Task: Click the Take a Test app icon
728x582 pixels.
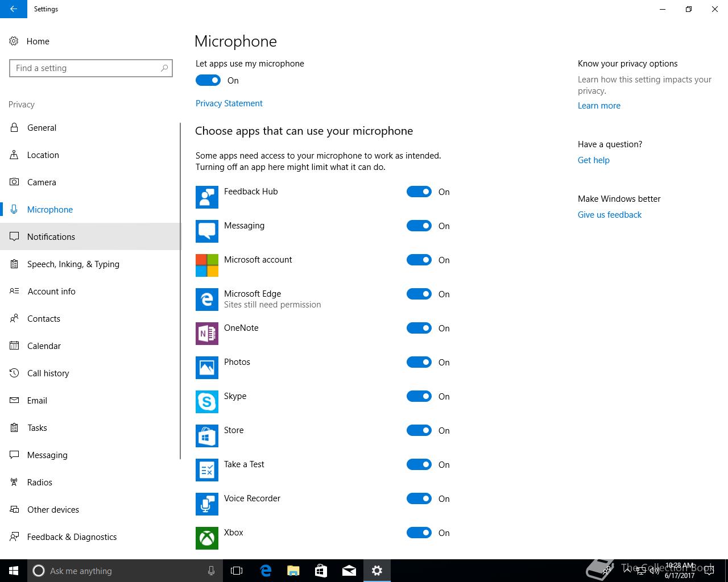Action: (x=207, y=470)
